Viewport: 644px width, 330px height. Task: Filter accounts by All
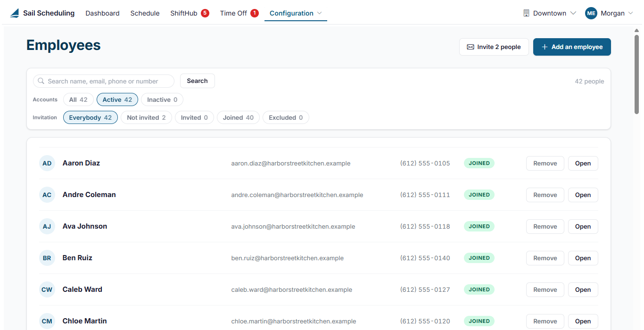pos(78,99)
